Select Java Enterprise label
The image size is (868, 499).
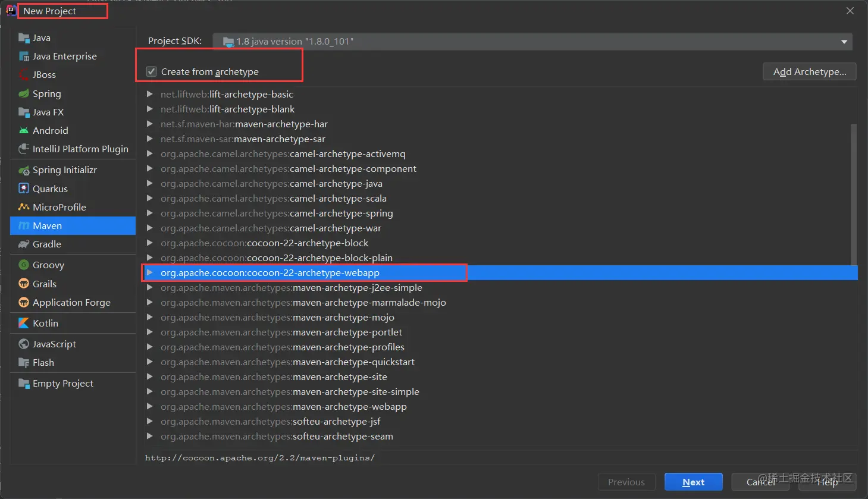point(65,57)
